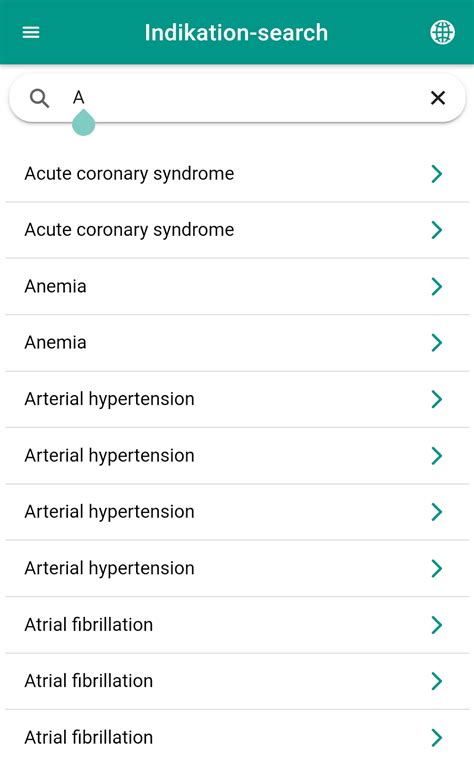
Task: Expand chevron of second Arterial hypertension row
Action: (437, 455)
